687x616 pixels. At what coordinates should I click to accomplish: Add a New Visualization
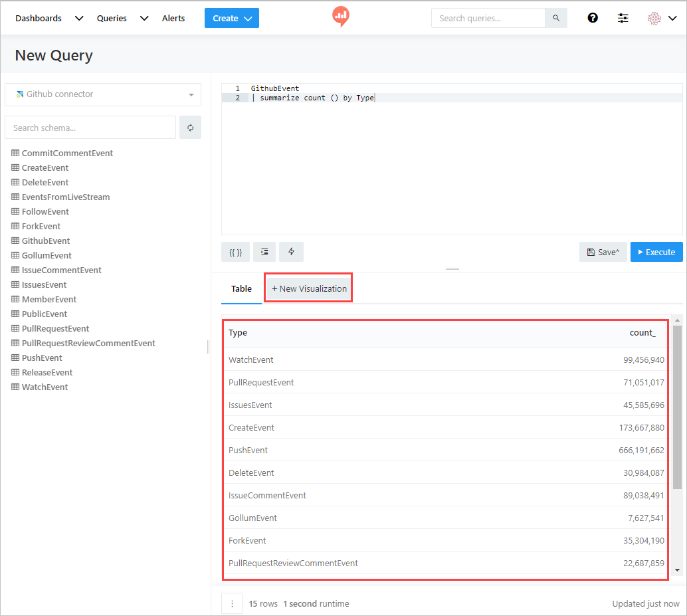tap(309, 288)
